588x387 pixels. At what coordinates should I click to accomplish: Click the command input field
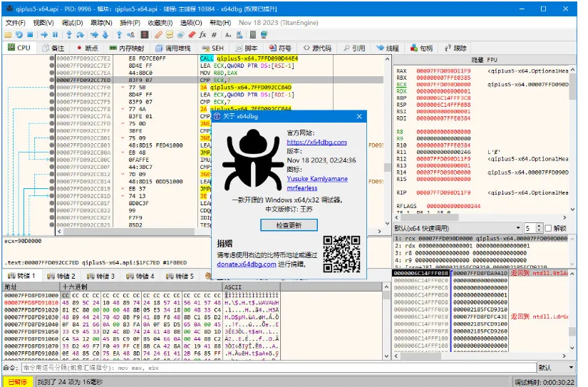coord(279,368)
